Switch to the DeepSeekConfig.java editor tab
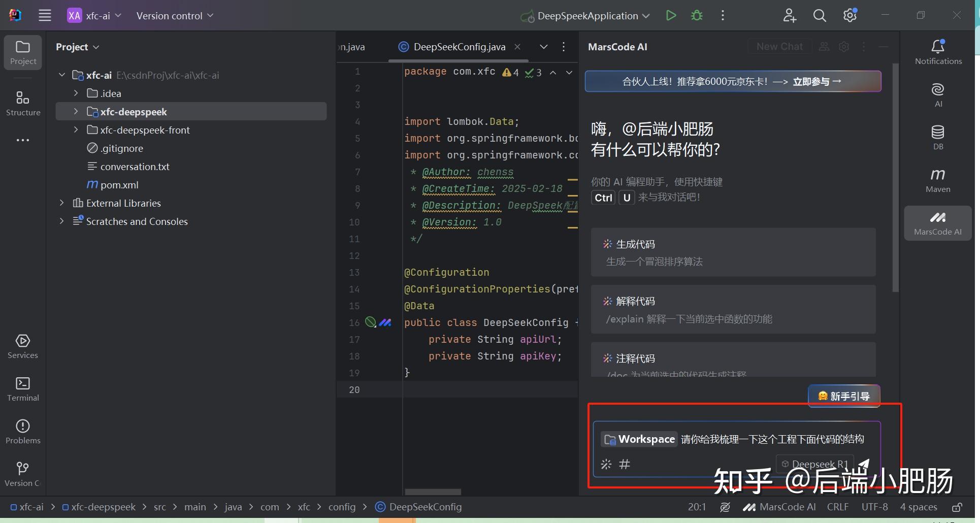Image resolution: width=980 pixels, height=523 pixels. pyautogui.click(x=459, y=46)
